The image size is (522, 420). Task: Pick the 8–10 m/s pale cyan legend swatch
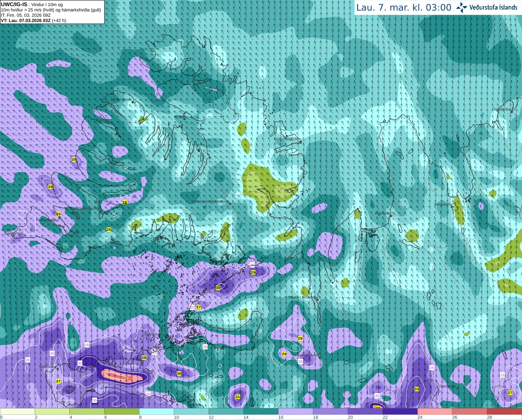click(x=157, y=411)
